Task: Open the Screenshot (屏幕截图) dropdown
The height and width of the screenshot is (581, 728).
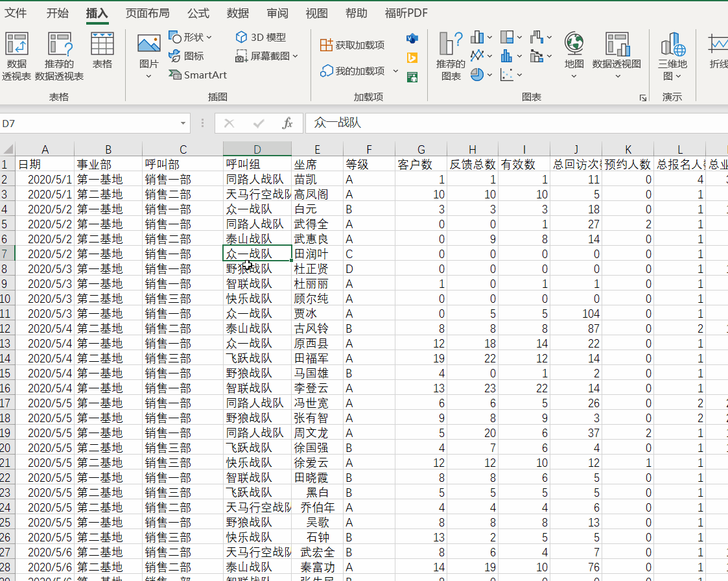Action: click(x=266, y=56)
